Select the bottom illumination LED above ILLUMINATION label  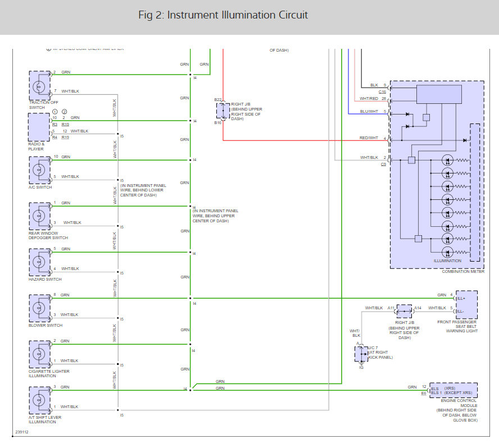[x=447, y=252]
